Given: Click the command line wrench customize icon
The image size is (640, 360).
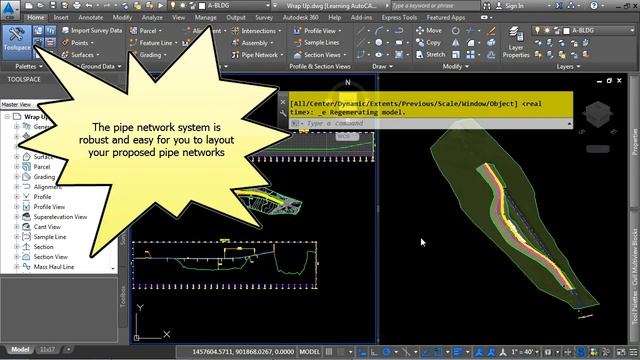Looking at the screenshot, I should pos(283,114).
